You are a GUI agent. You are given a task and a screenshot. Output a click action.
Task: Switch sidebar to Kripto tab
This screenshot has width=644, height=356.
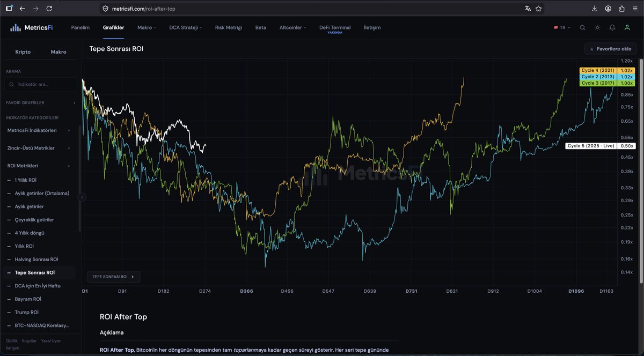click(x=23, y=52)
